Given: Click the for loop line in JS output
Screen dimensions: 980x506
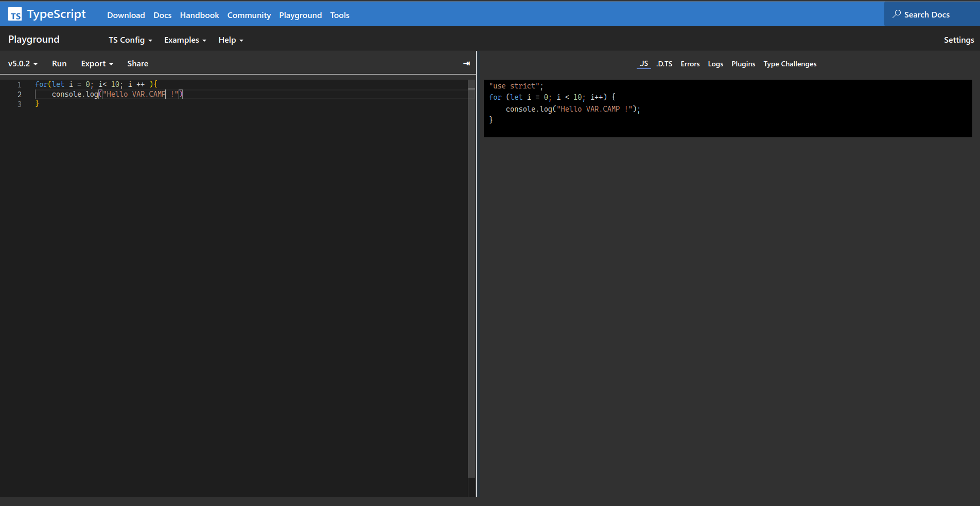Looking at the screenshot, I should click(x=552, y=97).
